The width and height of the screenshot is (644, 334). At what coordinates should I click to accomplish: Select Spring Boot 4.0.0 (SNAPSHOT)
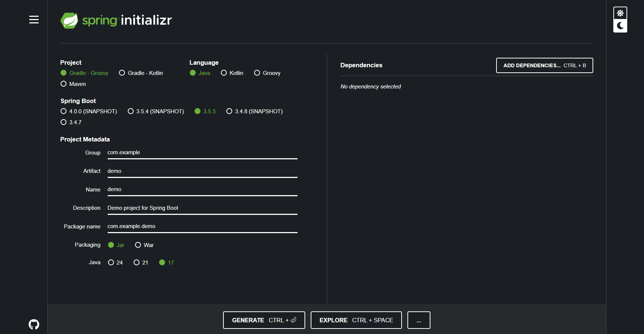point(89,111)
